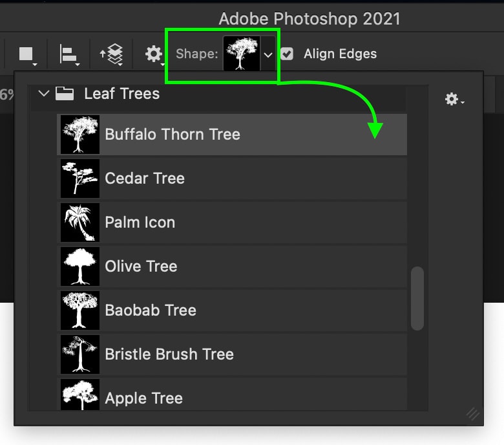Open the shape options gear in toolbar
Viewport: 504px width, 445px height.
pyautogui.click(x=154, y=54)
